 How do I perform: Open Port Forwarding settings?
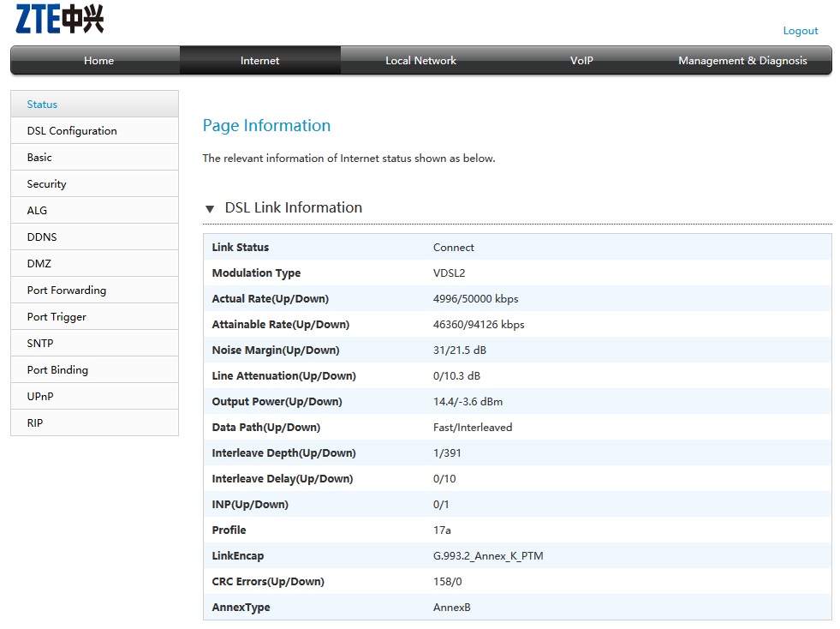click(67, 291)
